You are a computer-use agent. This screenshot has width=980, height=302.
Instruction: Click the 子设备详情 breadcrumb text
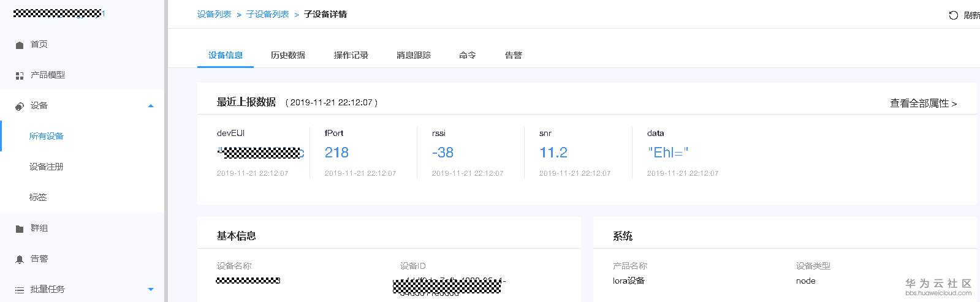coord(325,14)
